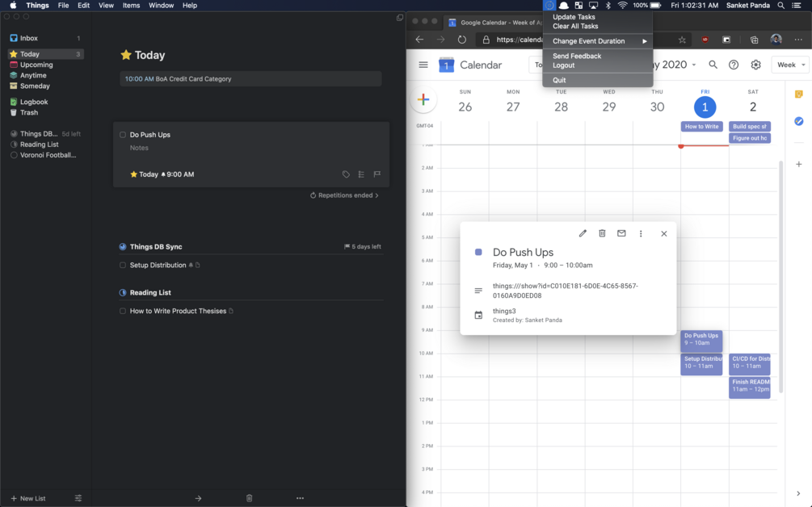The width and height of the screenshot is (812, 507).
Task: Click the Reading List project heading
Action: [x=150, y=293]
